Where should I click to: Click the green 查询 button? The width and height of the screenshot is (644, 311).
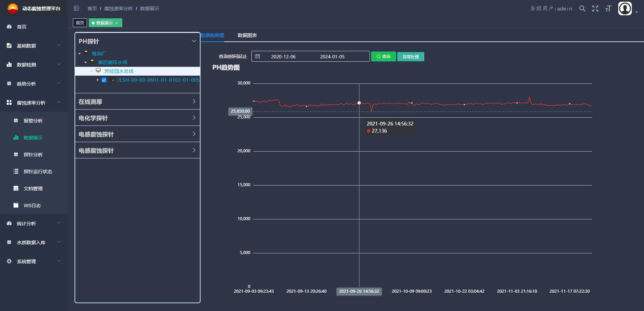pyautogui.click(x=383, y=57)
